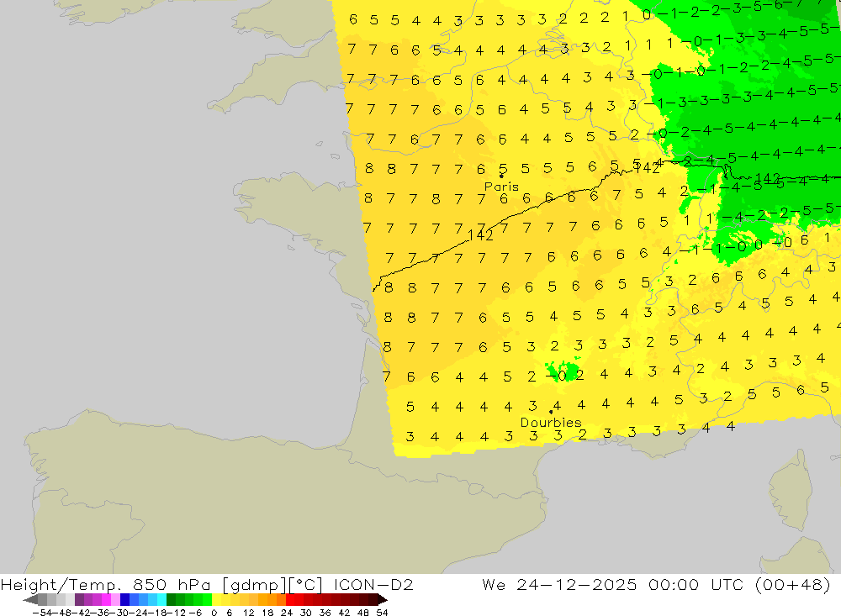The width and height of the screenshot is (841, 616).
Task: Click the [gdmp] unit label
Action: coord(255,585)
